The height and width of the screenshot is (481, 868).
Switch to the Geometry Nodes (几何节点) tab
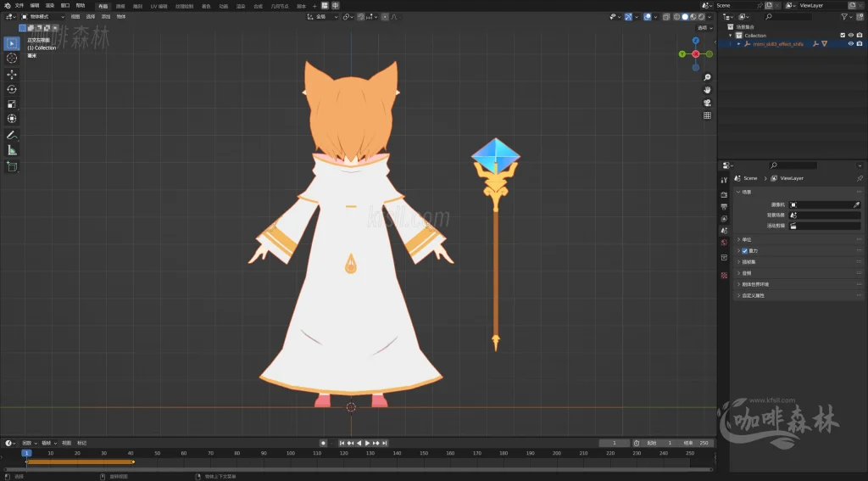[x=280, y=6]
